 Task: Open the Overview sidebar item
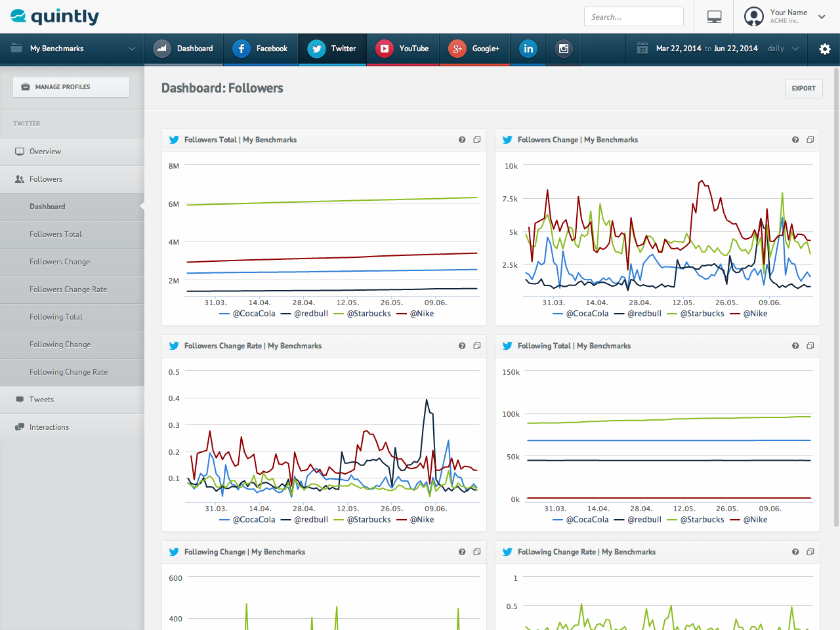click(72, 152)
